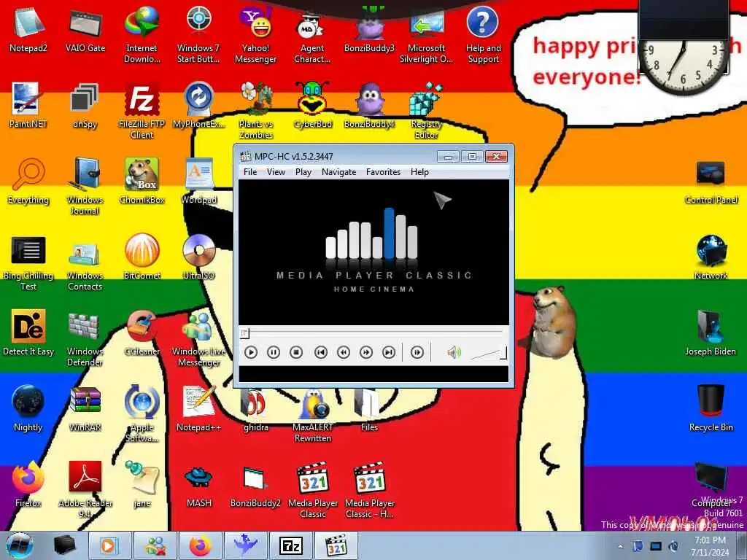Select the Plants vs Zombies icon
Viewport: 747px width, 560px height.
(256, 111)
